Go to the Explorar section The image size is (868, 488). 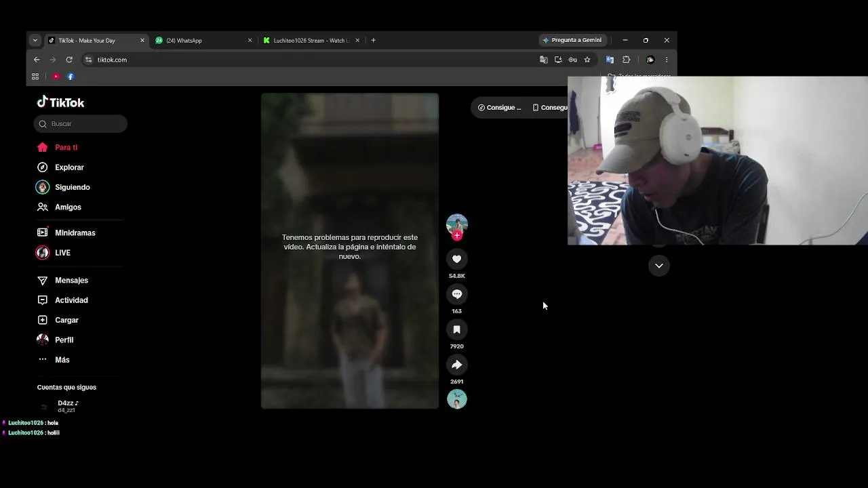tap(69, 167)
